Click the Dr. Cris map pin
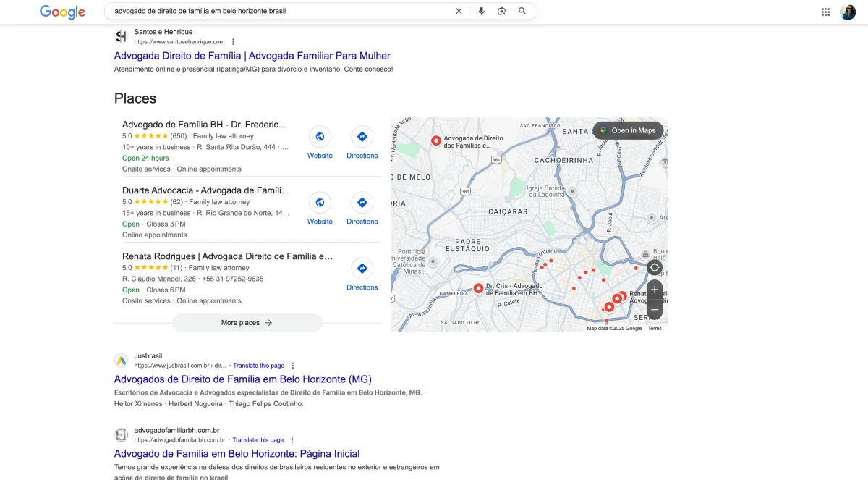Screen dimensions: 868x480 [478, 288]
